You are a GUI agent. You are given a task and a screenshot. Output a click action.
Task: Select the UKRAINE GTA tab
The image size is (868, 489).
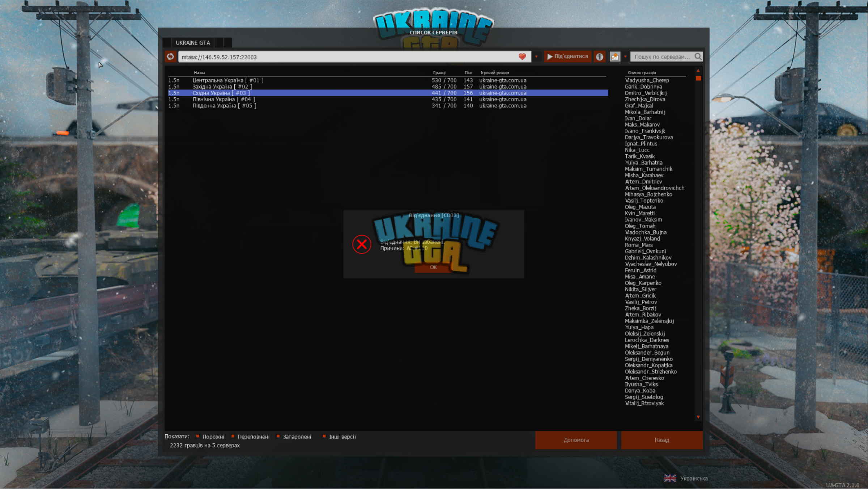pyautogui.click(x=193, y=43)
